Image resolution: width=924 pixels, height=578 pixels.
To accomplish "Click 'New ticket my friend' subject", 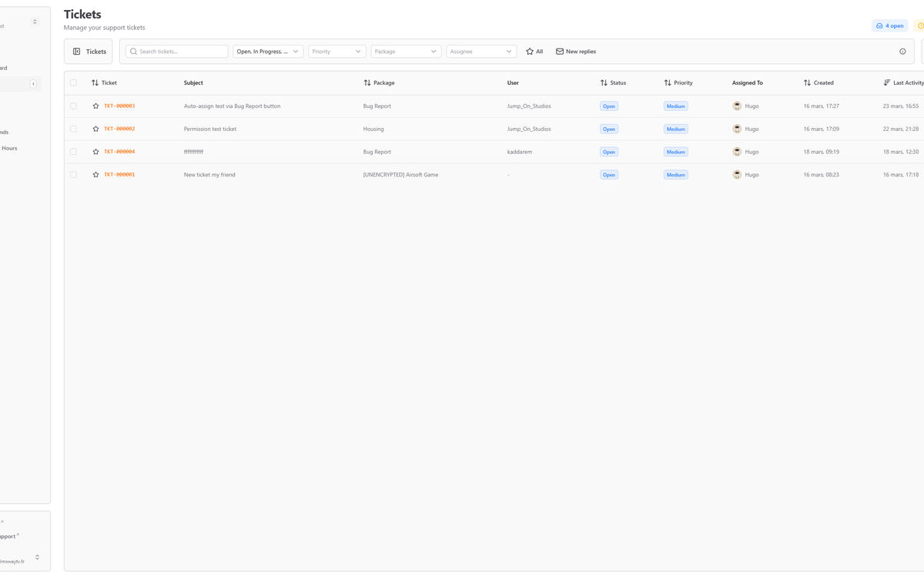I will point(209,175).
